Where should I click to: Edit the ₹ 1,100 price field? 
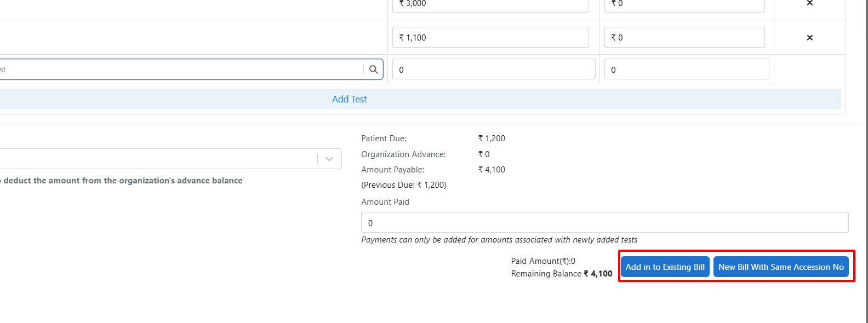pos(490,38)
